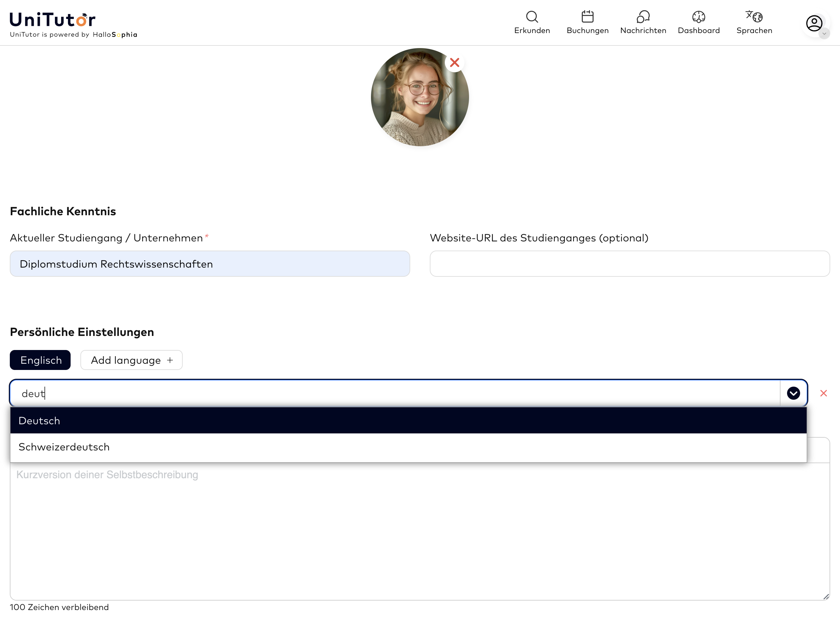Click the 100 Zeichen verbleibend text
Image resolution: width=840 pixels, height=630 pixels.
click(59, 607)
